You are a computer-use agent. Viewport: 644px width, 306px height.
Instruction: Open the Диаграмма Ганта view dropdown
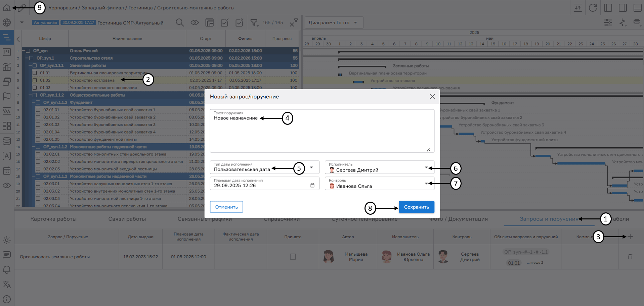pos(334,22)
